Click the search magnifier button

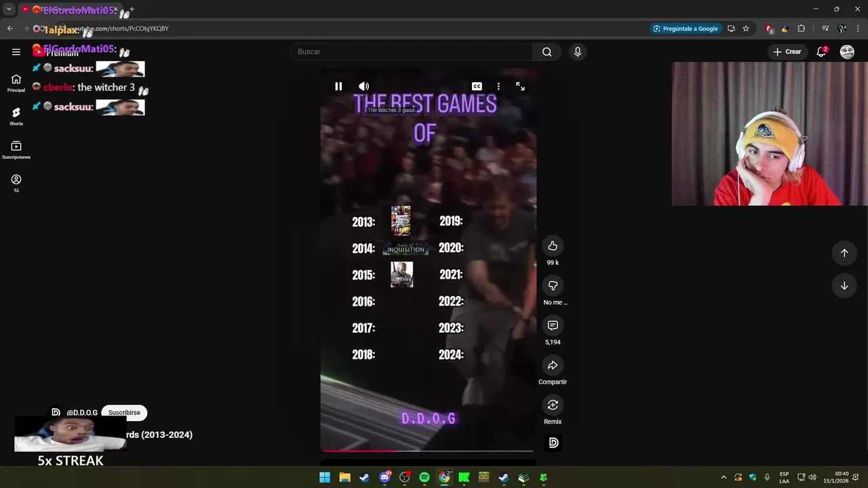pyautogui.click(x=547, y=52)
